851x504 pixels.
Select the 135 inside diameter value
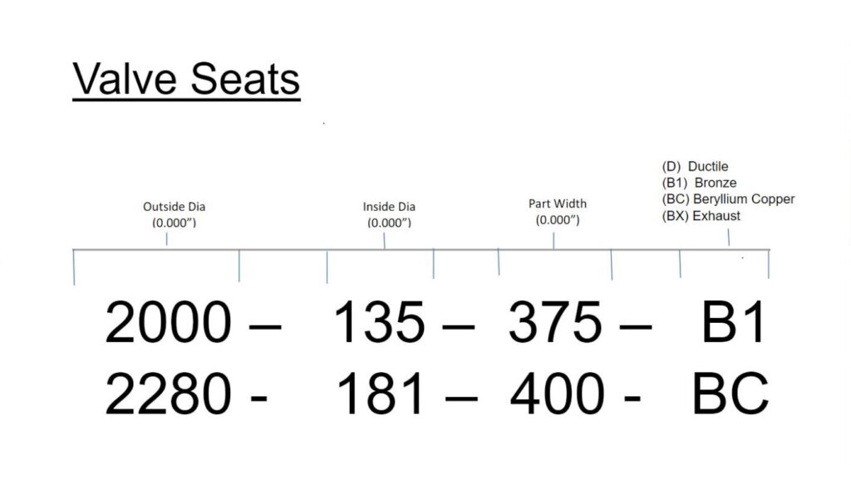(379, 324)
